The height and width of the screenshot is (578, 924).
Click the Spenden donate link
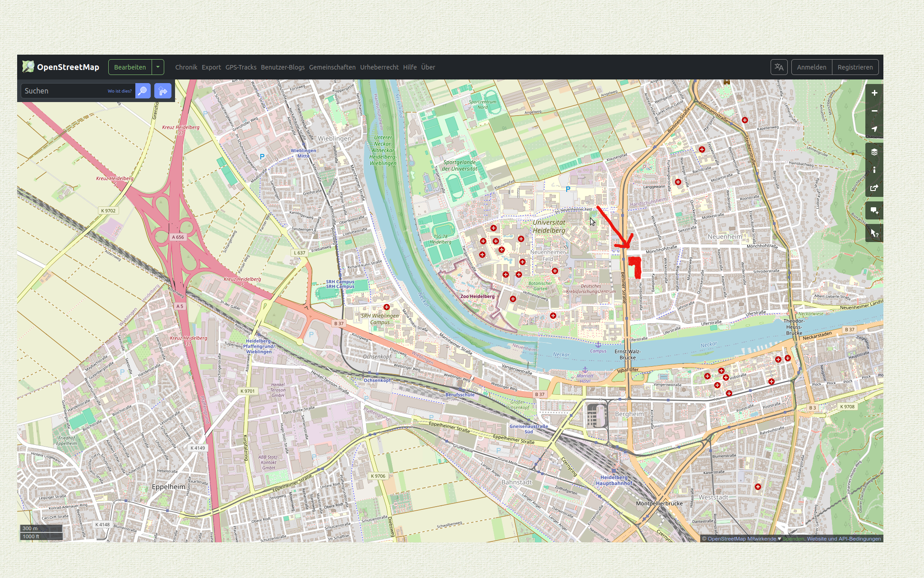point(793,539)
